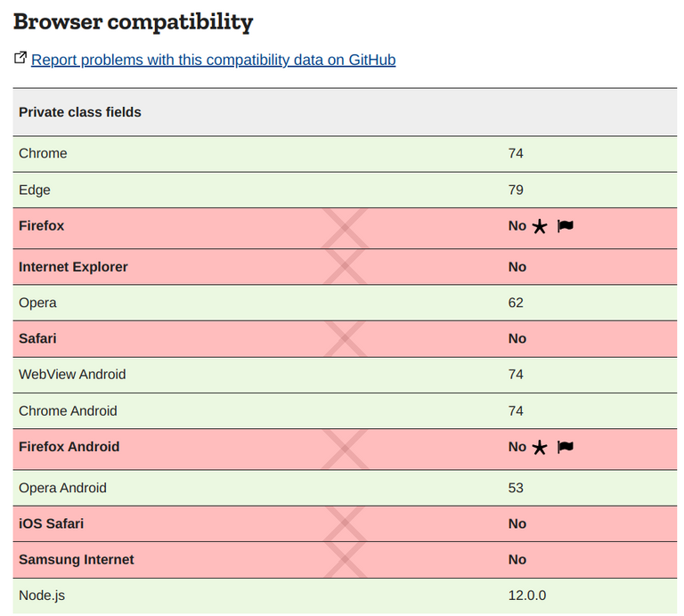
Task: Click the star icon in Firefox row
Action: (539, 227)
